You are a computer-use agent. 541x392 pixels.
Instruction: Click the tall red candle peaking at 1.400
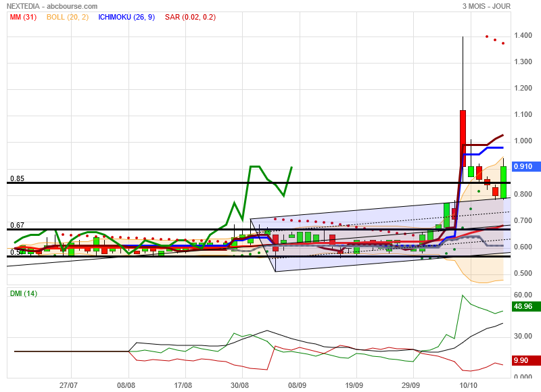(463, 138)
